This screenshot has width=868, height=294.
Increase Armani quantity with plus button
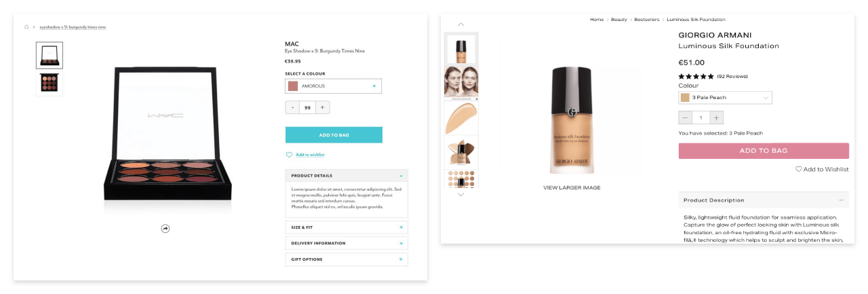click(717, 117)
